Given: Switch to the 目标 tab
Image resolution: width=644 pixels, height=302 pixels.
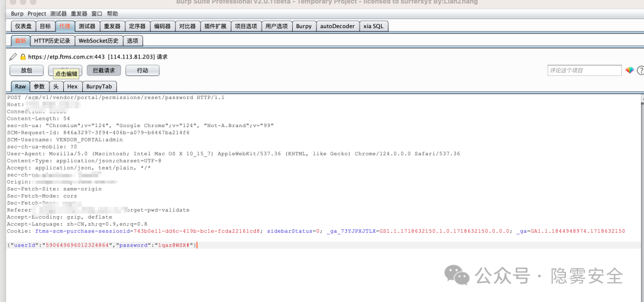Looking at the screenshot, I should (x=45, y=26).
